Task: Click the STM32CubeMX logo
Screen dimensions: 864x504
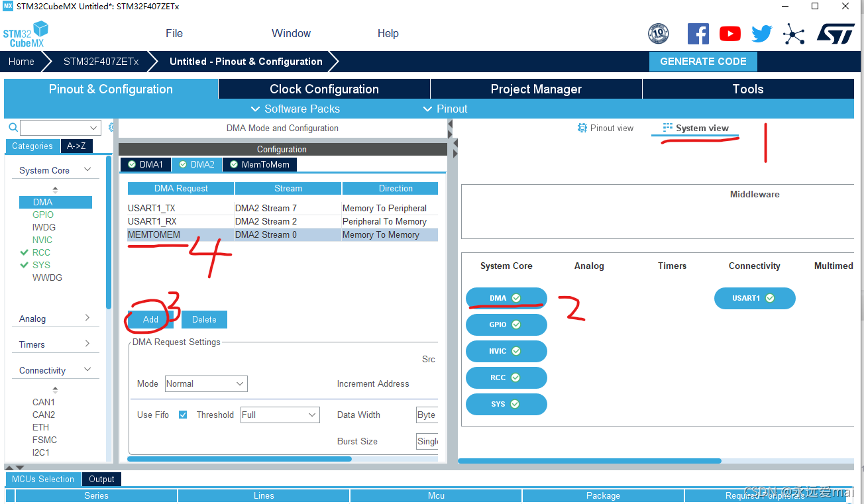Action: coord(26,34)
